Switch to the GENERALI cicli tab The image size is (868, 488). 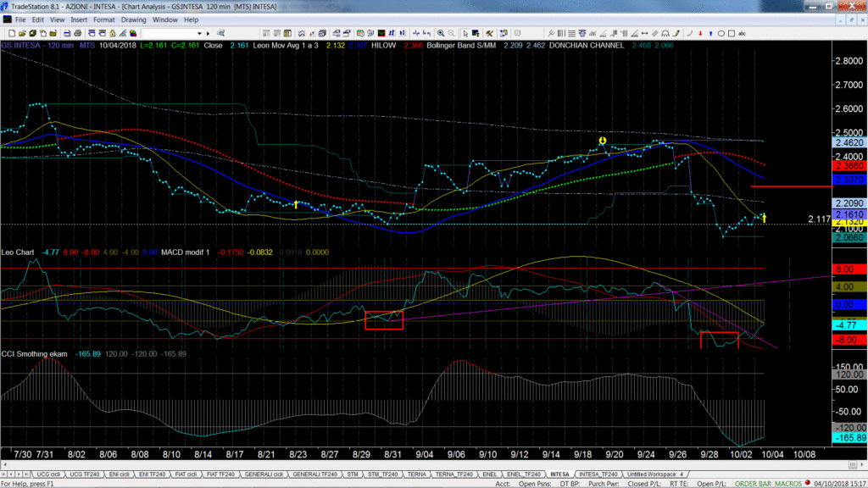[264, 474]
